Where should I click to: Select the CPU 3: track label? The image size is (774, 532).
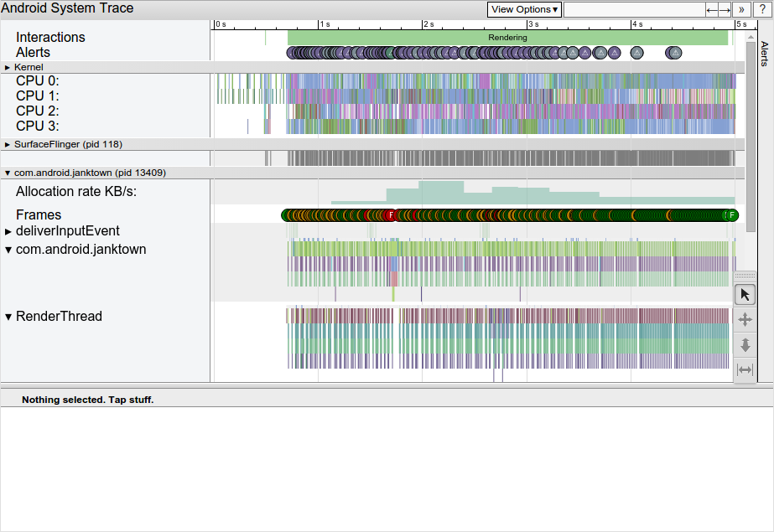click(38, 127)
